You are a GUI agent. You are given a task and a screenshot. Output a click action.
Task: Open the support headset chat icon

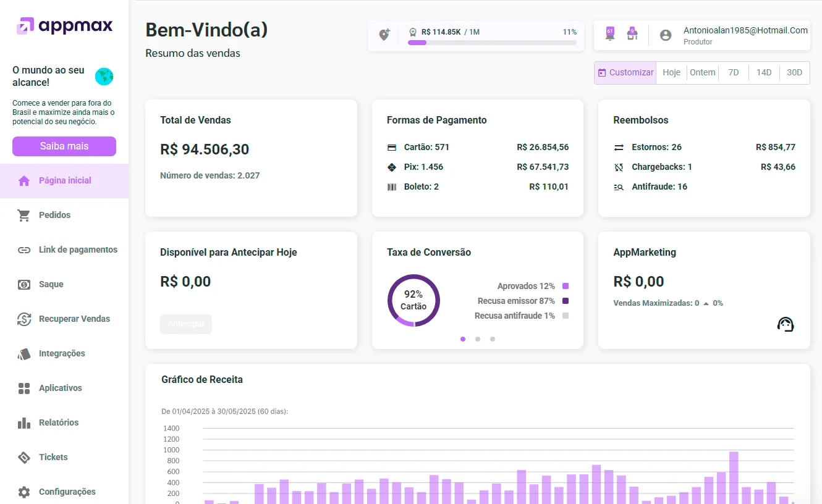pyautogui.click(x=785, y=324)
